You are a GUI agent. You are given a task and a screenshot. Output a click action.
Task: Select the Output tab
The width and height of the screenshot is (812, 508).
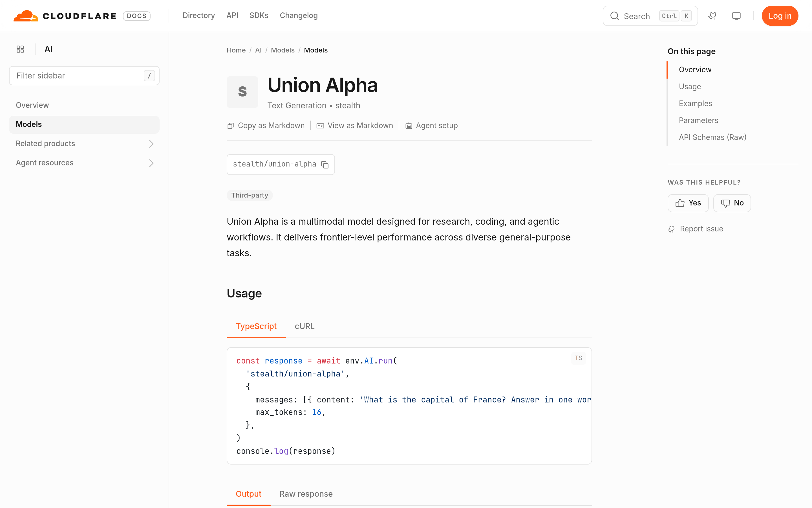pos(248,494)
